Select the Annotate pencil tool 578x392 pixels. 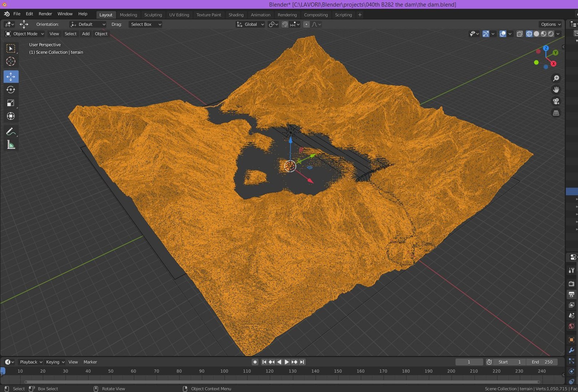coord(11,131)
